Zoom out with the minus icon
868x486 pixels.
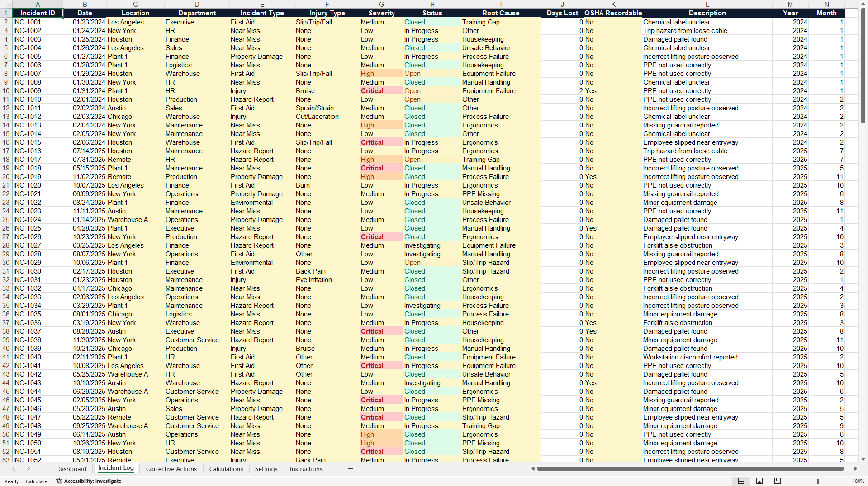click(791, 481)
